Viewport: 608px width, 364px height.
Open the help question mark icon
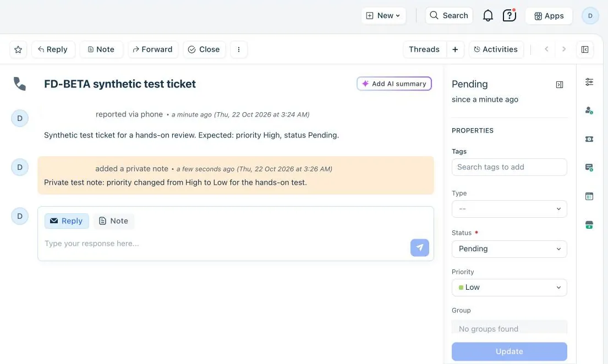click(509, 15)
